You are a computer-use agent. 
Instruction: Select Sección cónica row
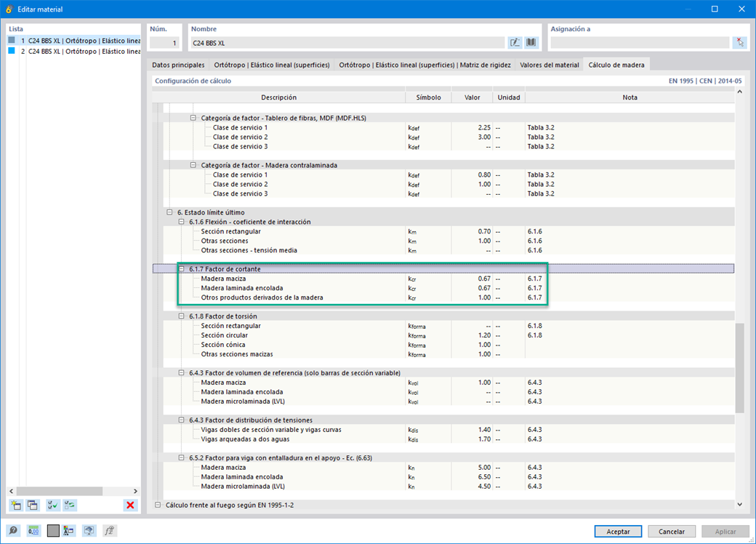click(449, 345)
